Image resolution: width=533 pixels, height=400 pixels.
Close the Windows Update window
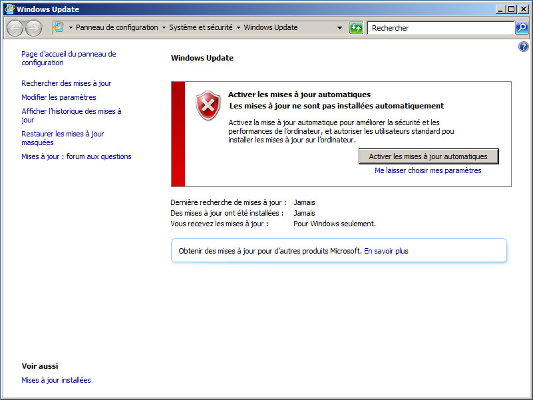pos(523,9)
